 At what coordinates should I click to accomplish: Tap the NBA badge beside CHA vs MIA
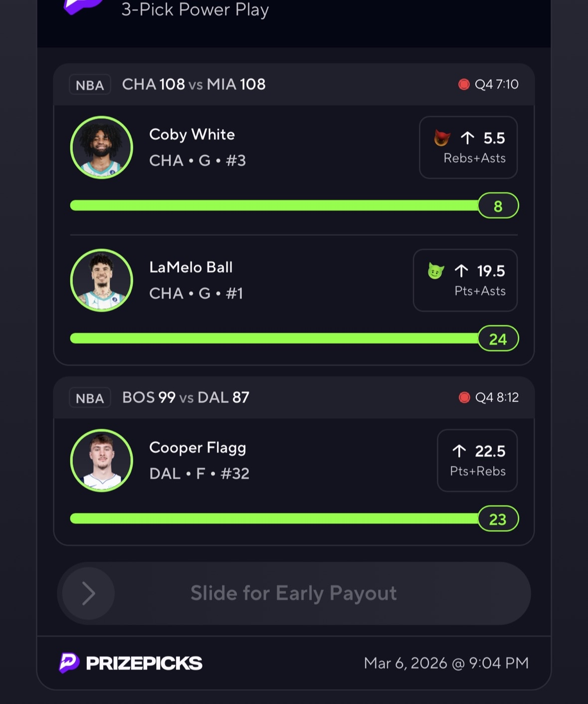tap(90, 85)
